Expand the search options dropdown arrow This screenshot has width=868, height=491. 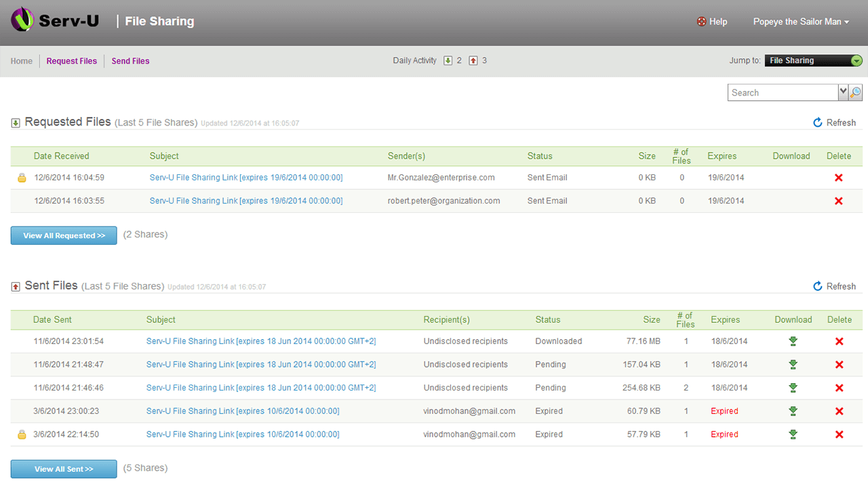coord(844,92)
